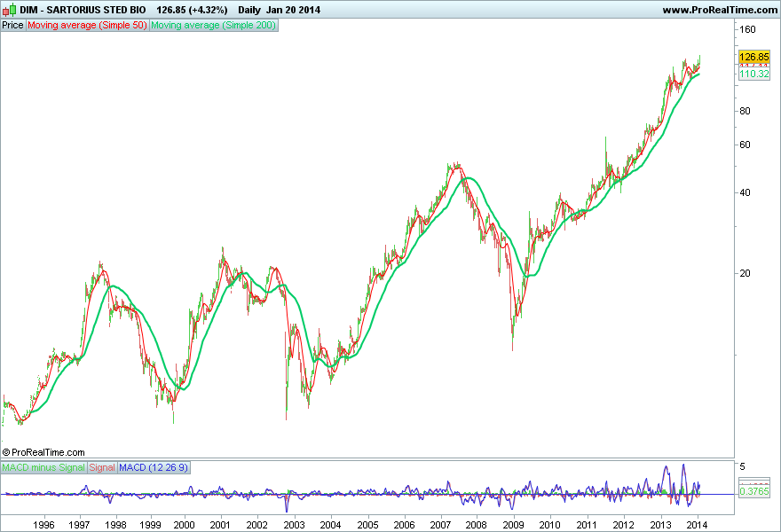Screen dimensions: 781x532
Task: Select the Price legend label
Action: click(13, 25)
